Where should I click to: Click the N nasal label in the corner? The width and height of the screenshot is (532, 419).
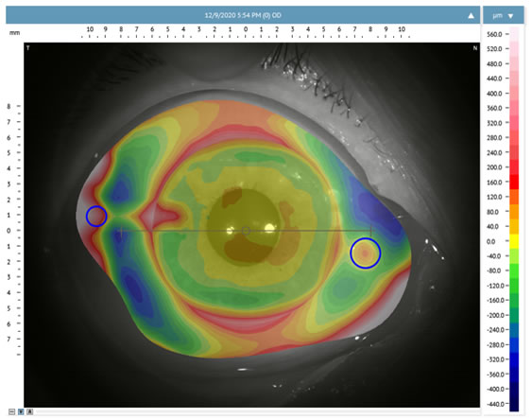point(475,48)
